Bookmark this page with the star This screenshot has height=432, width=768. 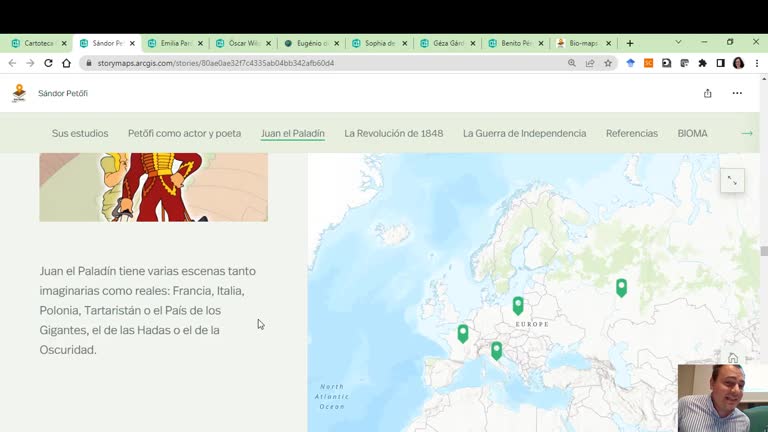[x=608, y=63]
